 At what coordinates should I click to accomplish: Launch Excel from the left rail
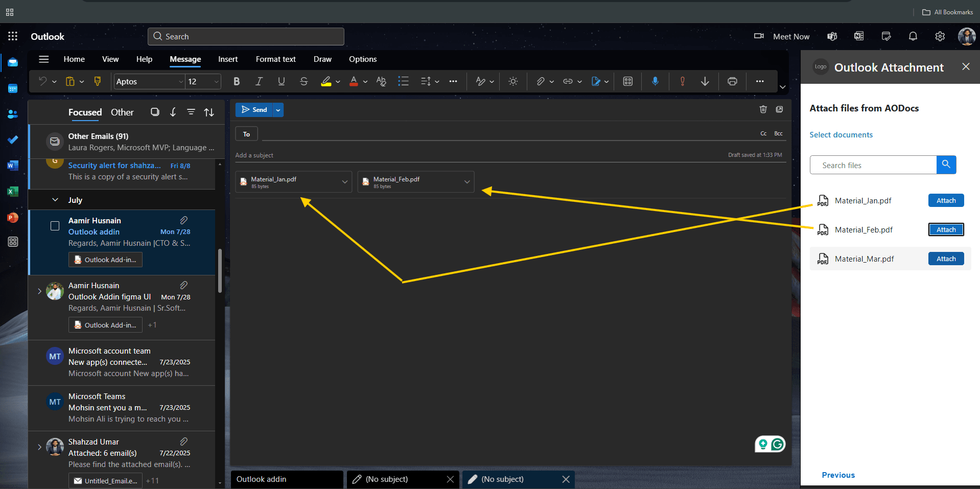(13, 191)
